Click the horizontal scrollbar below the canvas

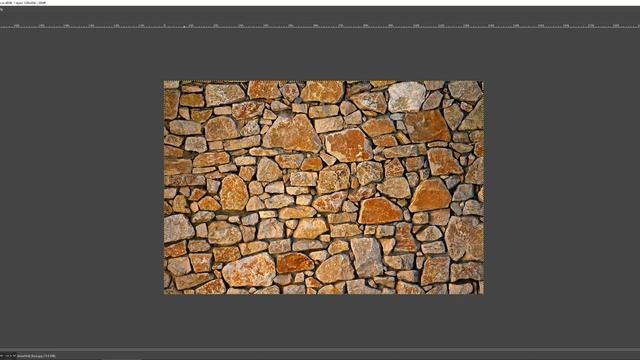tap(320, 350)
